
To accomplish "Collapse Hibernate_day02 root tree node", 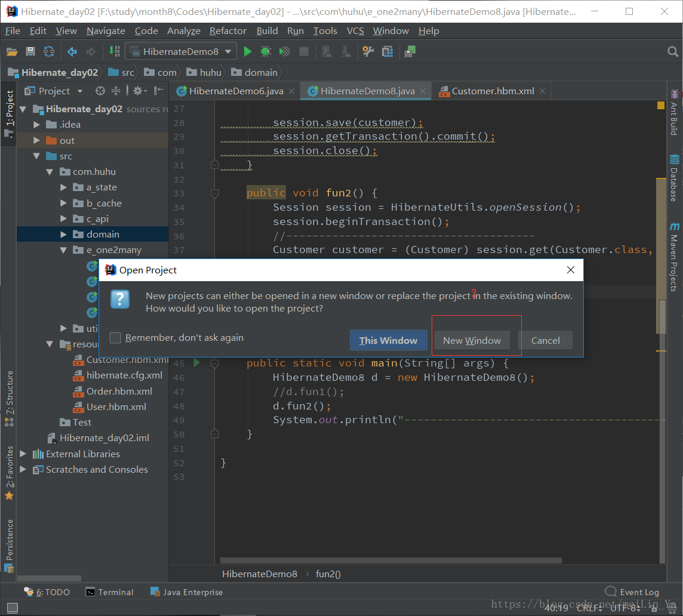I will (x=23, y=109).
